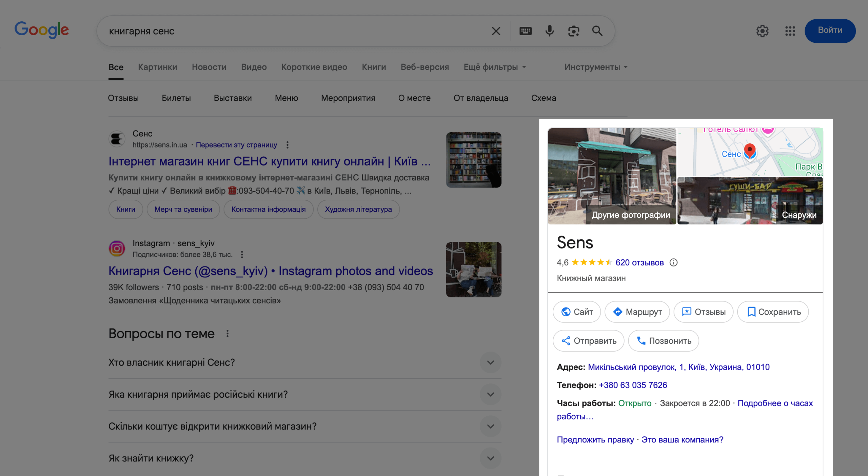The width and height of the screenshot is (868, 476).
Task: Select the Мероприятия filter chip
Action: tap(348, 98)
